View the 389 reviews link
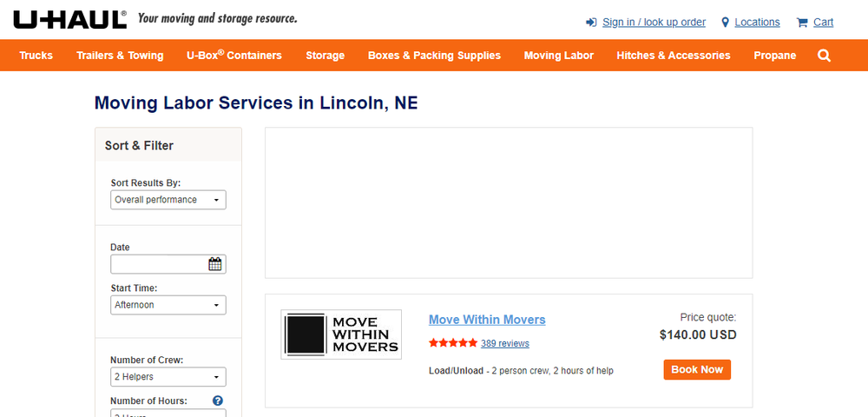Viewport: 868px width, 417px height. point(504,343)
